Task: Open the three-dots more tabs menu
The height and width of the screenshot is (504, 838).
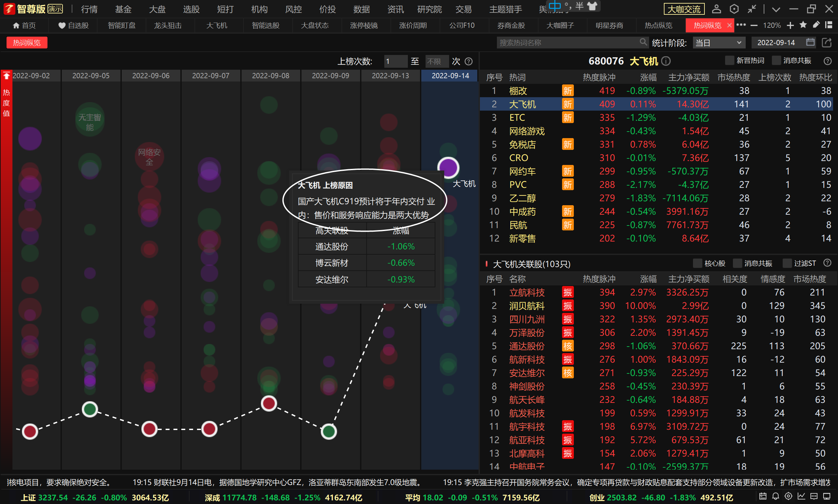Action: click(741, 25)
